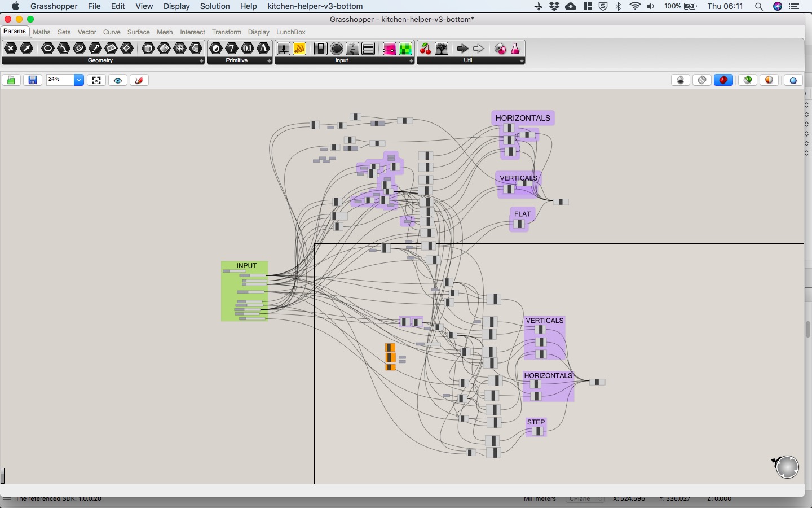Choose the Surface parameter icon in Geometry
Screen dimensions: 812x508
tap(196, 49)
